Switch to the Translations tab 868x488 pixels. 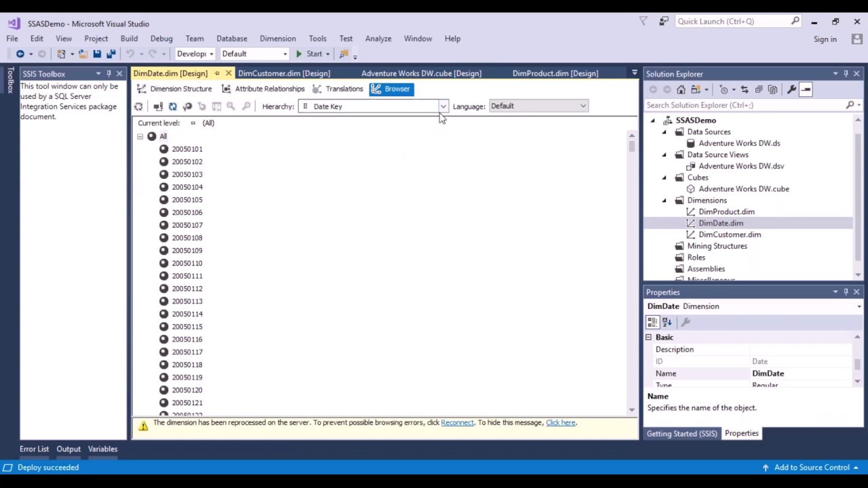click(338, 89)
